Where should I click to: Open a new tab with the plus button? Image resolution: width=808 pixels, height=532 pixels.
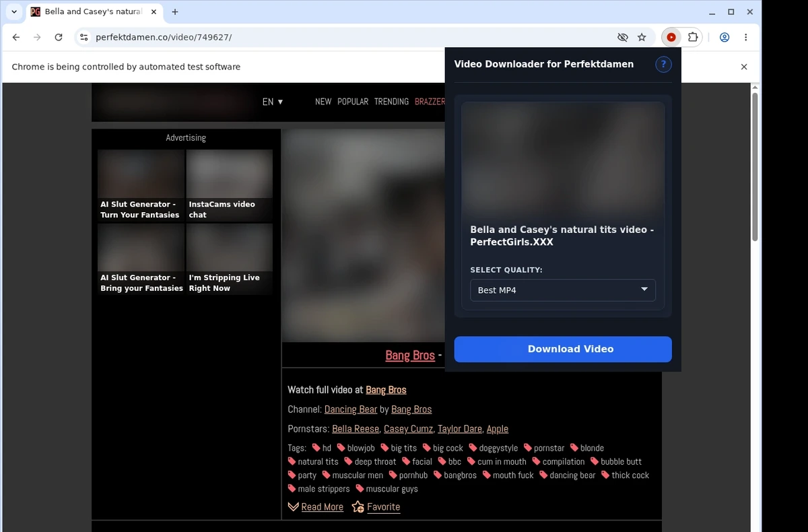pyautogui.click(x=175, y=11)
